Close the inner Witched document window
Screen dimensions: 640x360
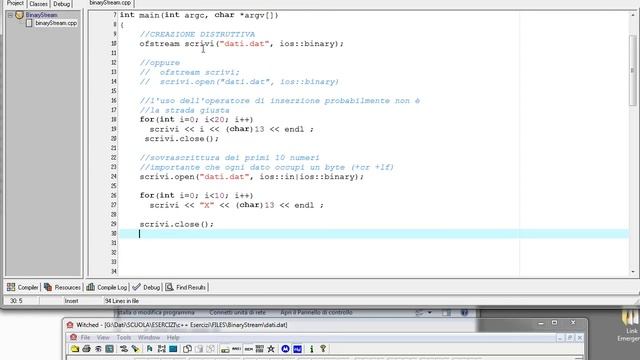click(x=580, y=338)
